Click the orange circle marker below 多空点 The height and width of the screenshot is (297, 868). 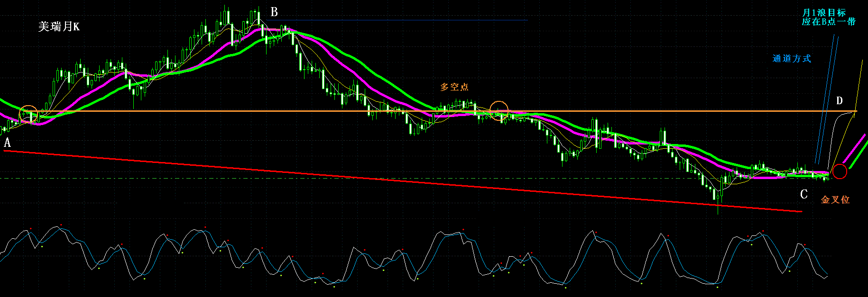tap(499, 110)
